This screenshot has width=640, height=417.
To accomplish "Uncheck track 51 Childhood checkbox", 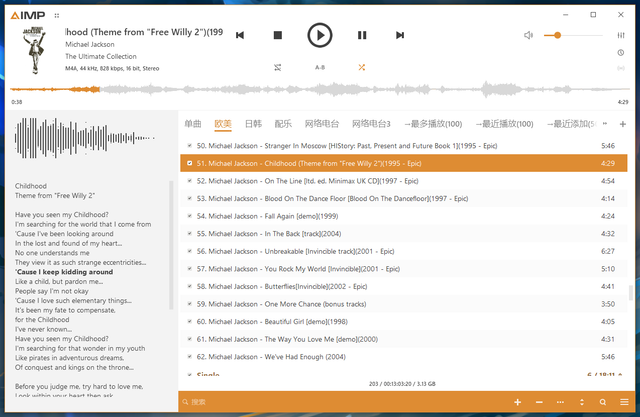I will click(x=189, y=163).
